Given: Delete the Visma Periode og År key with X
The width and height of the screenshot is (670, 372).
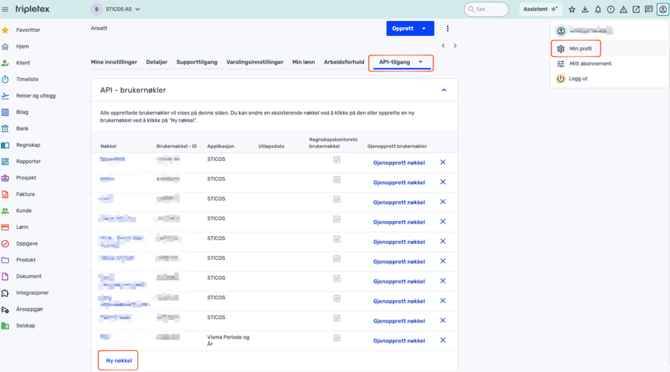Looking at the screenshot, I should 443,340.
